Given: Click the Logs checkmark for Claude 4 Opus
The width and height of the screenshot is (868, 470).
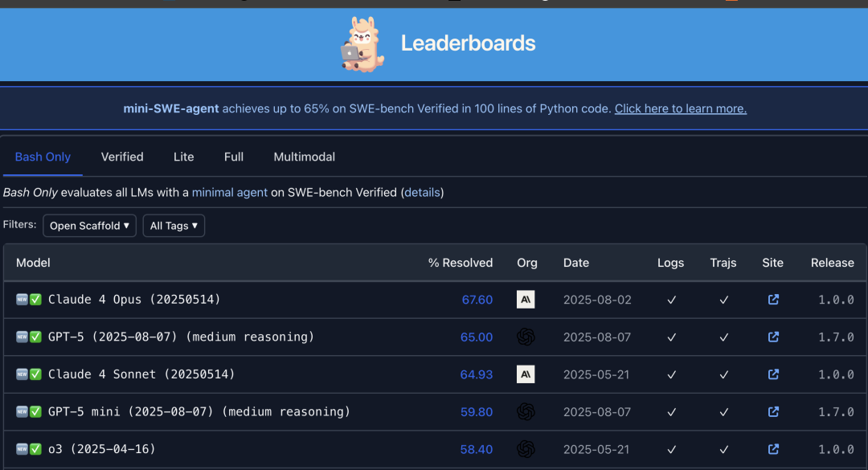Looking at the screenshot, I should coord(671,299).
